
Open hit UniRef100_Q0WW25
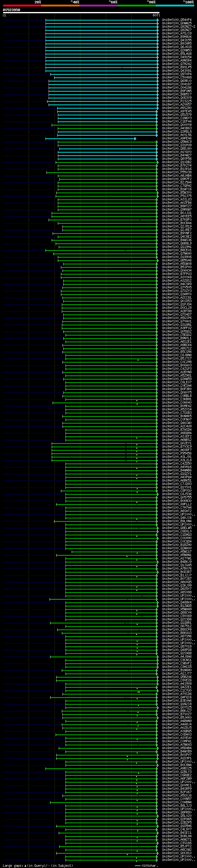[x=177, y=23]
